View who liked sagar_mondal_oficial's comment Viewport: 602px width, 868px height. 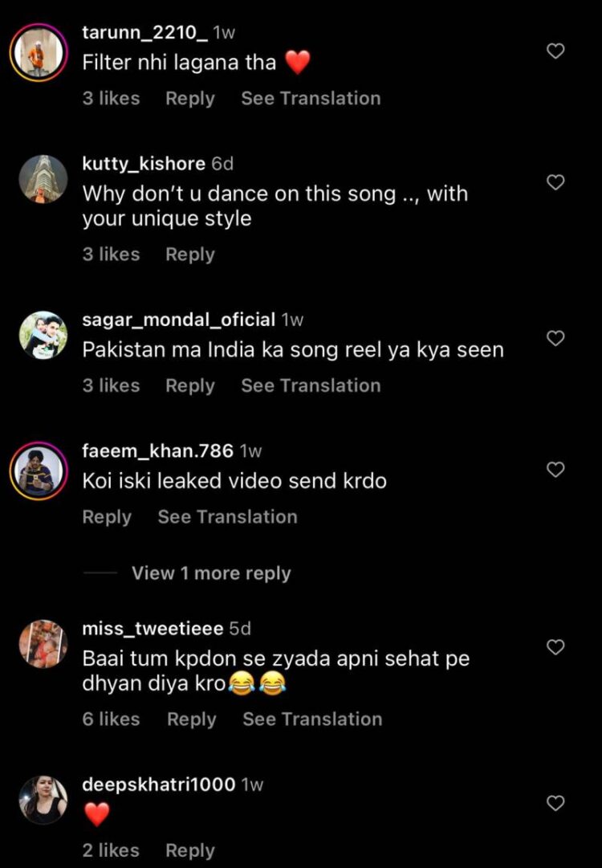click(111, 385)
